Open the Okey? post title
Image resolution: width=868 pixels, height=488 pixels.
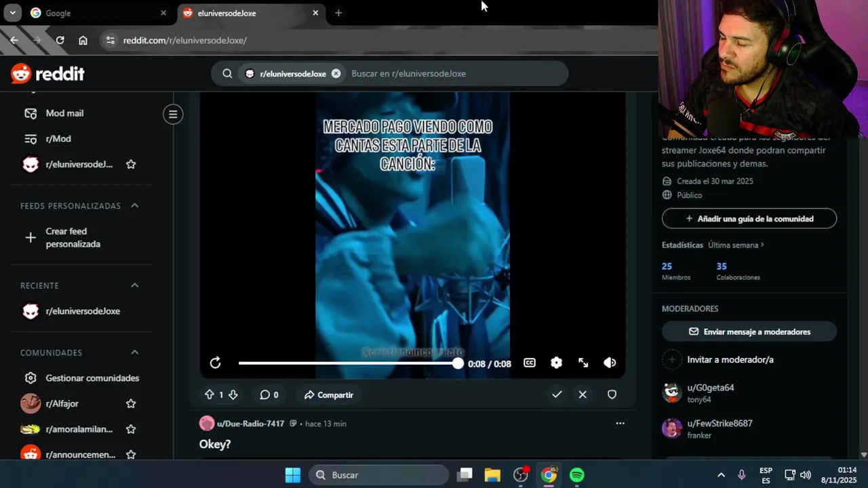215,445
